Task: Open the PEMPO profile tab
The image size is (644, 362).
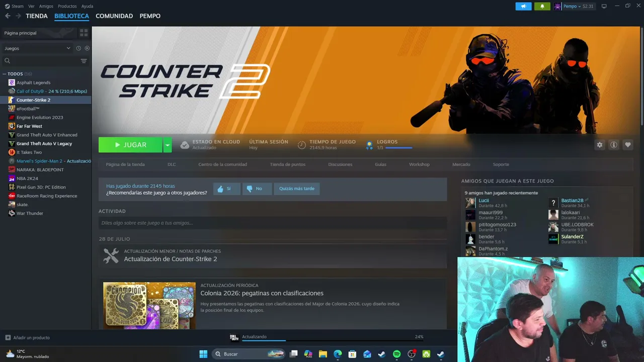Action: [x=150, y=16]
